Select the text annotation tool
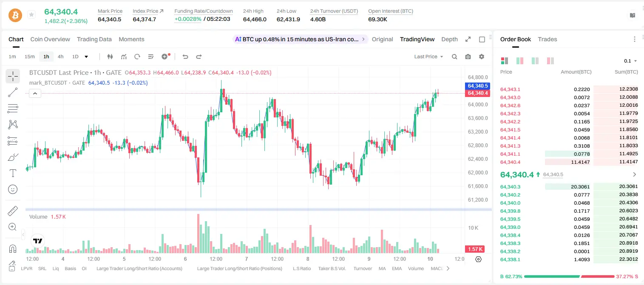This screenshot has height=285, width=644. tap(13, 173)
